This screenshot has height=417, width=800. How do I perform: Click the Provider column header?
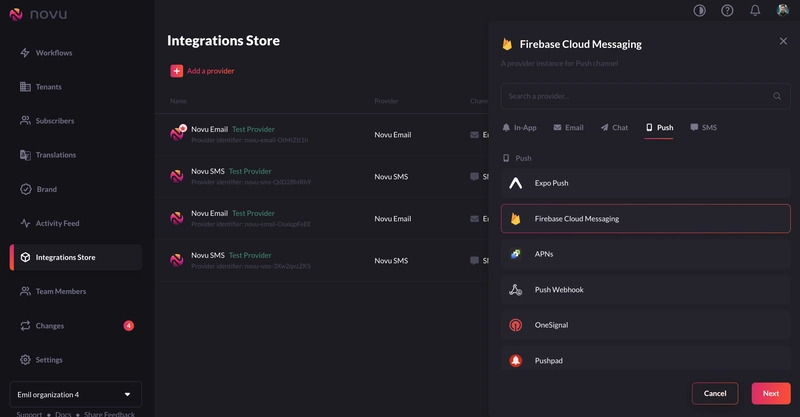386,101
